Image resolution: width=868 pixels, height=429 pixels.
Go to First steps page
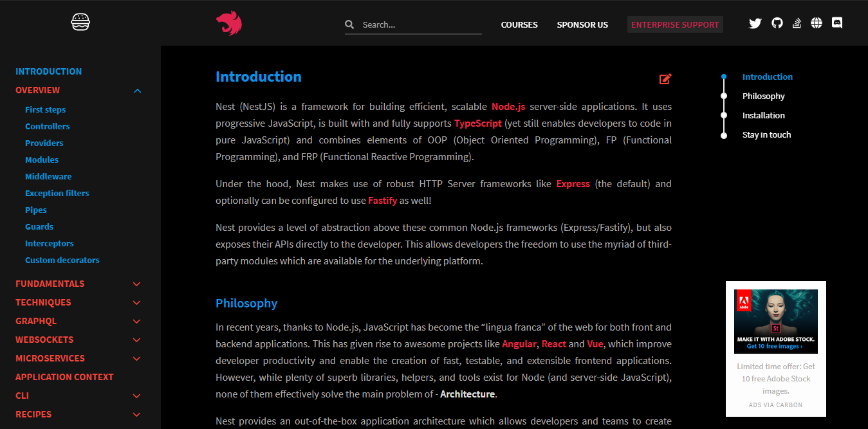(x=45, y=109)
